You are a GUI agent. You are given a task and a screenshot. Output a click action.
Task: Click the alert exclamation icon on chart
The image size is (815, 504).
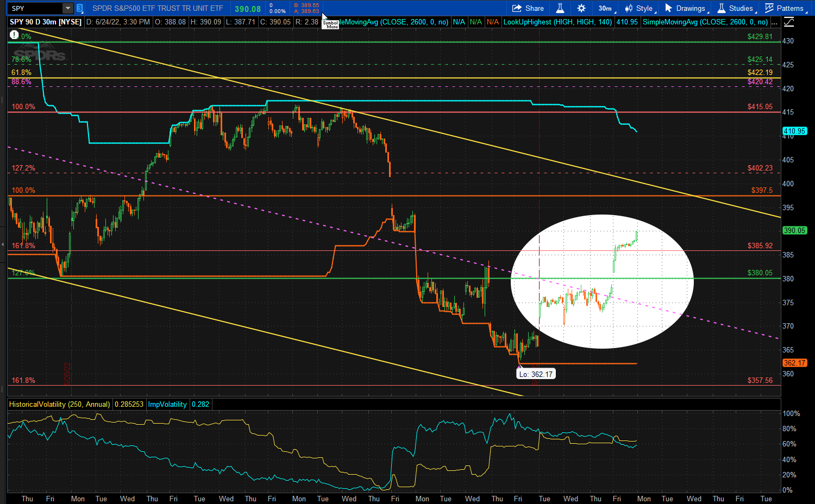pyautogui.click(x=14, y=34)
